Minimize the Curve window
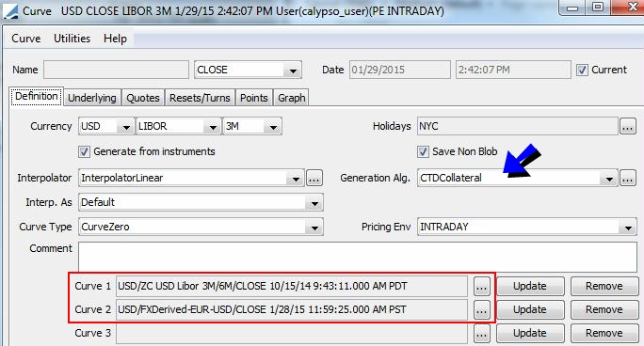Screen dimensions: 644x346 [x=572, y=8]
